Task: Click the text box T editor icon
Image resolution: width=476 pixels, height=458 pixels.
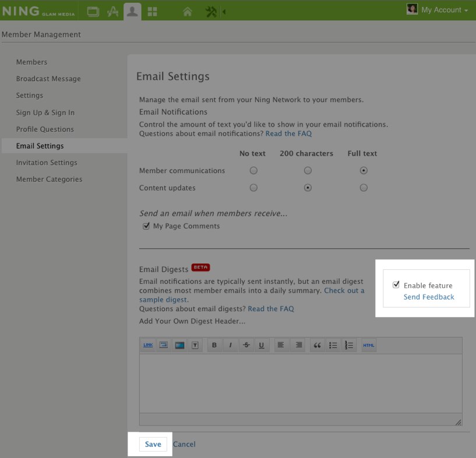Action: (x=195, y=345)
